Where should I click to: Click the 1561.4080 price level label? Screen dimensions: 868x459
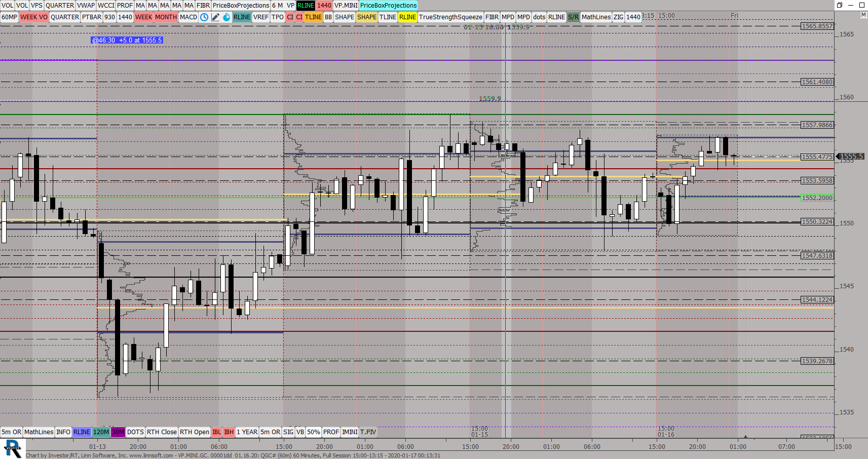pyautogui.click(x=817, y=82)
